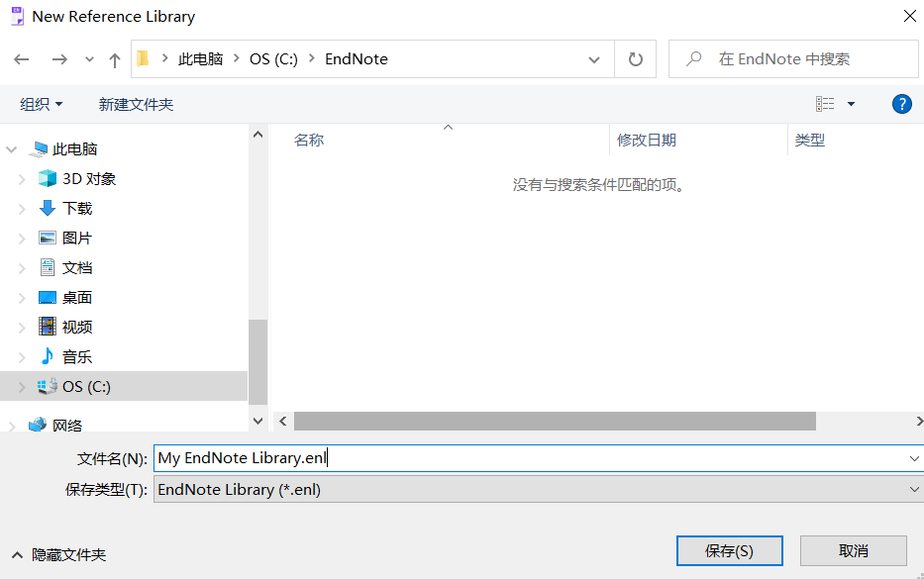Select 下载 folder in navigation pane
The width and height of the screenshot is (924, 579).
77,209
